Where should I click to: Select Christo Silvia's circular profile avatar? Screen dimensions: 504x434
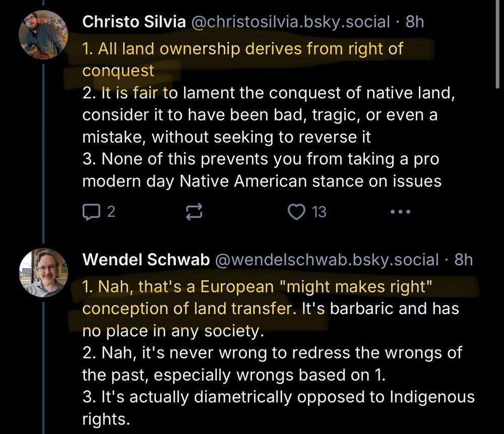[x=44, y=34]
